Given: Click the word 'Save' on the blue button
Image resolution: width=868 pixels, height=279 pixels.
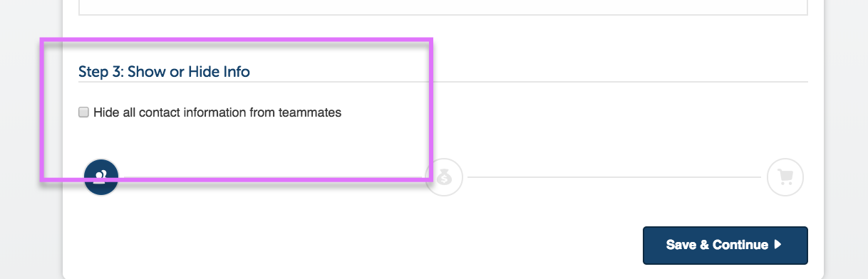Looking at the screenshot, I should pyautogui.click(x=681, y=245).
